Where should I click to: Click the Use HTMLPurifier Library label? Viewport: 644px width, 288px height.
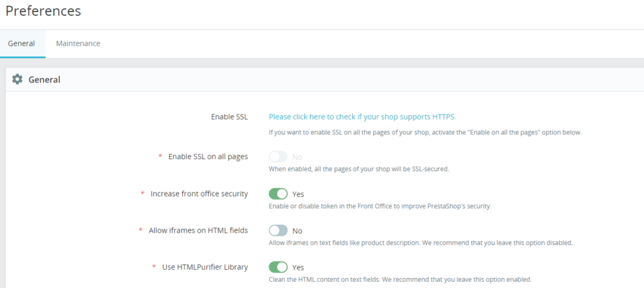(205, 267)
